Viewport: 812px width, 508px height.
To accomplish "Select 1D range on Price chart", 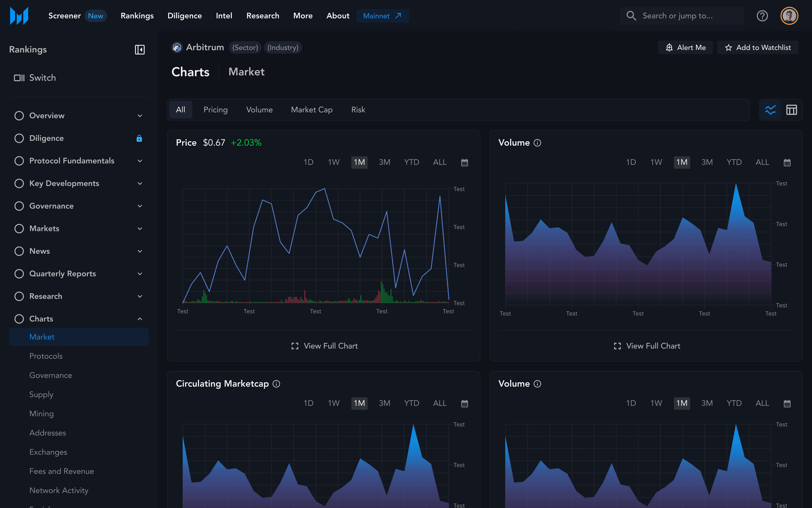I will [x=308, y=163].
